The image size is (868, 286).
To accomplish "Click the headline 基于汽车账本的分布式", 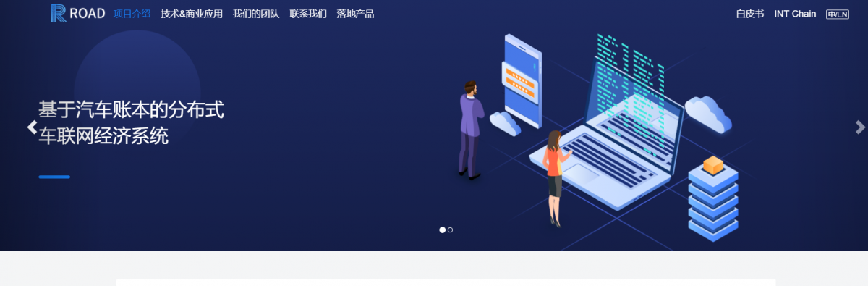I will click(x=131, y=110).
